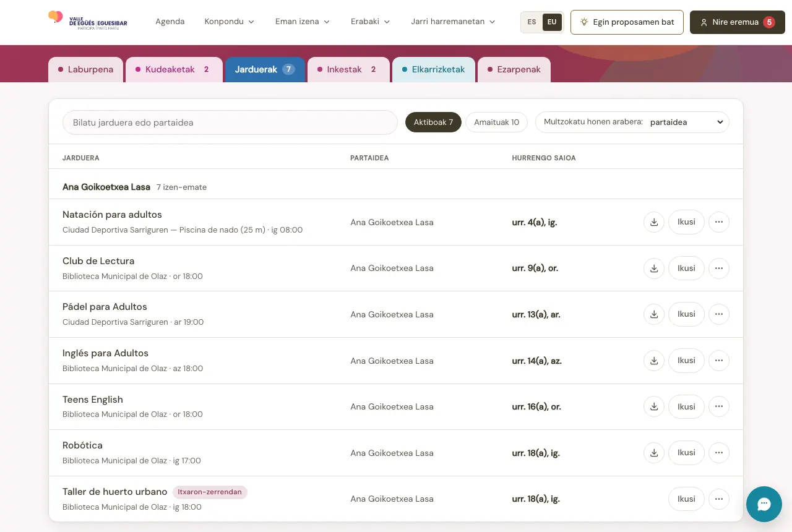Screen dimensions: 792x532
Task: Switch to the Elkarrizketak tab
Action: click(x=434, y=70)
